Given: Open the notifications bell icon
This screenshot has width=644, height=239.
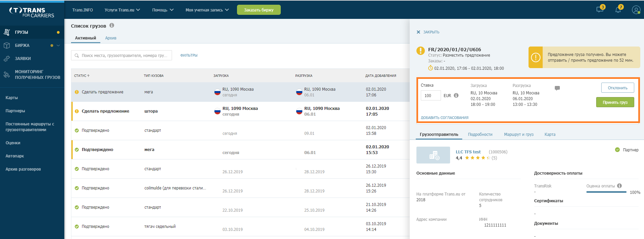Looking at the screenshot, I should 618,10.
